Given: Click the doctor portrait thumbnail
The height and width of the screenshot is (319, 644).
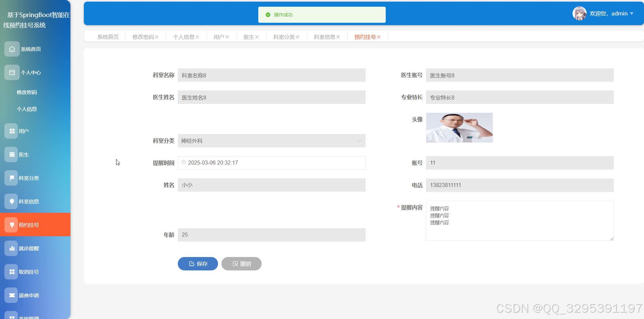Looking at the screenshot, I should (x=459, y=128).
